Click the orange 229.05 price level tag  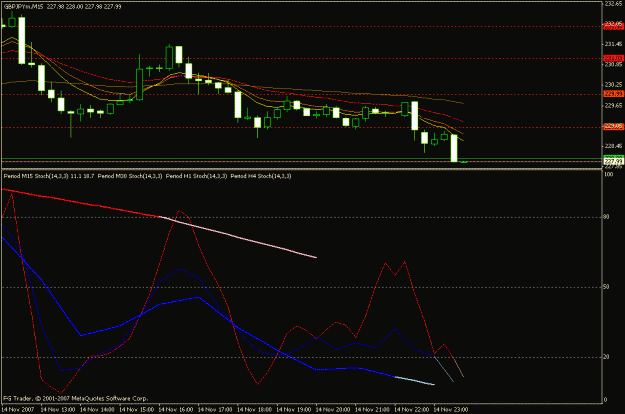(x=613, y=126)
